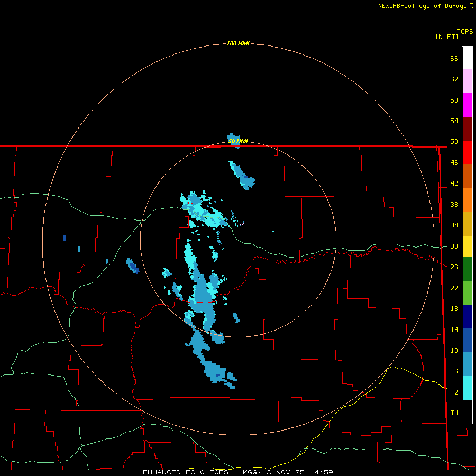Screen dimensions: 476x476
Task: Click the white swatch at 66 kft
Action: tap(467, 58)
